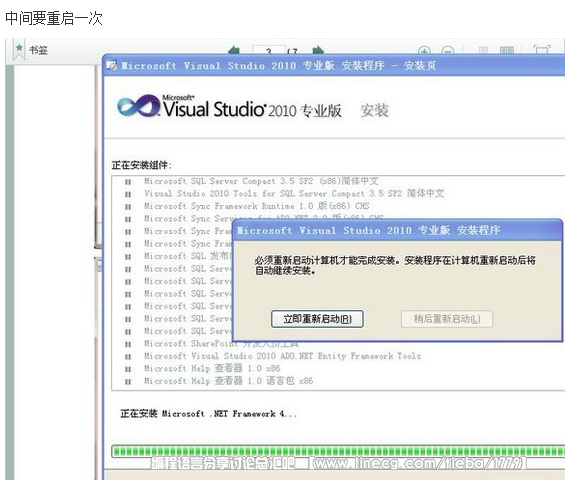Click the 中间要重启一次 heading text

(54, 18)
